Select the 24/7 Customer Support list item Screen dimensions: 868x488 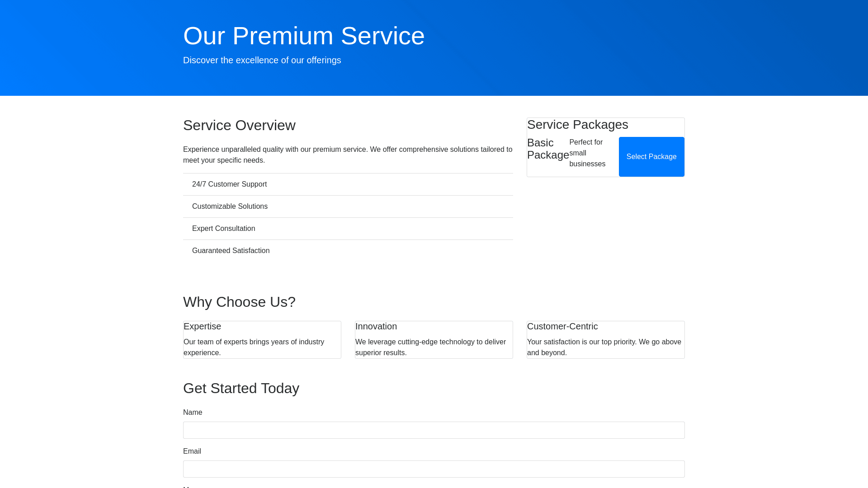pyautogui.click(x=229, y=184)
